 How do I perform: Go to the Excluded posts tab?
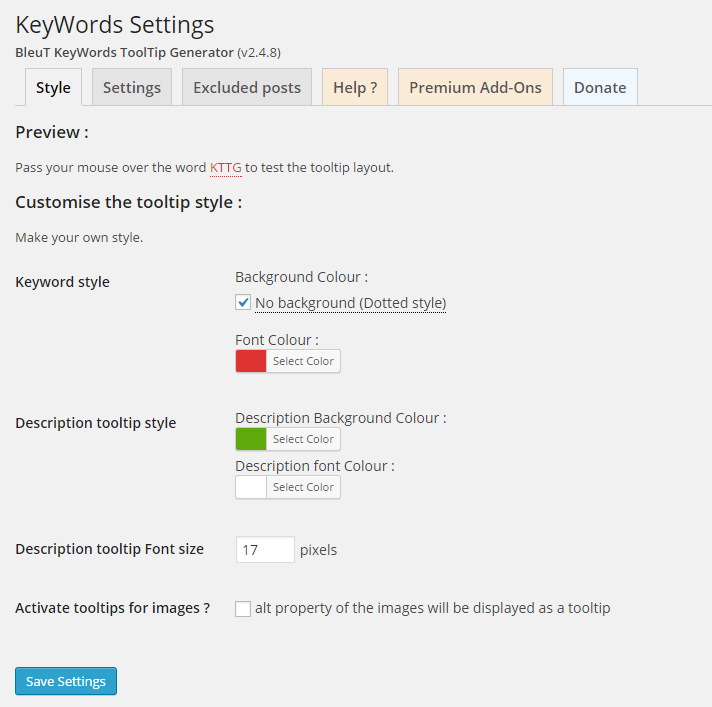[x=247, y=87]
